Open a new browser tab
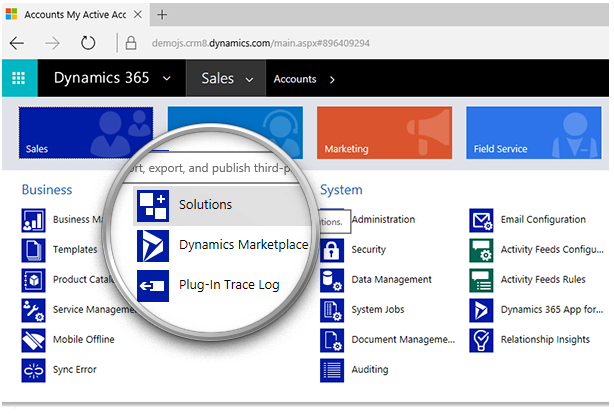Image resolution: width=614 pixels, height=414 pixels. pyautogui.click(x=162, y=15)
